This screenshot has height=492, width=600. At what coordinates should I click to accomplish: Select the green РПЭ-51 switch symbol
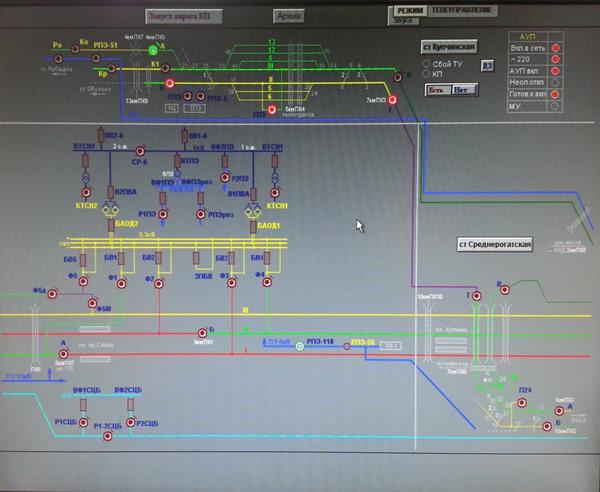click(x=153, y=50)
